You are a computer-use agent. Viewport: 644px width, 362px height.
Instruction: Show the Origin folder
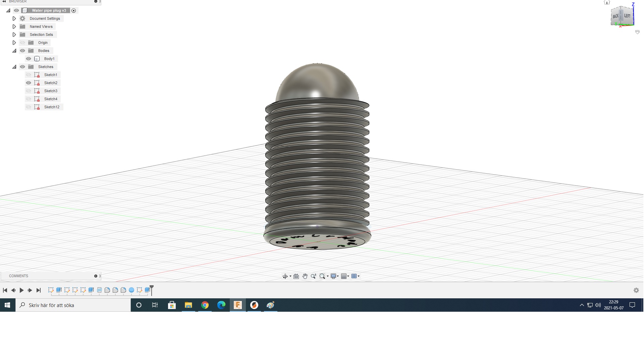pyautogui.click(x=22, y=43)
